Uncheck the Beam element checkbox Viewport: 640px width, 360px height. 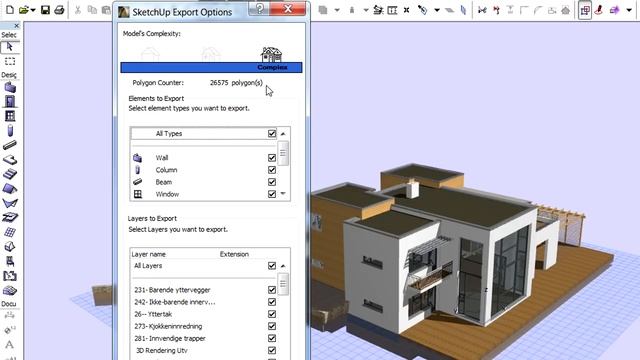coord(272,182)
